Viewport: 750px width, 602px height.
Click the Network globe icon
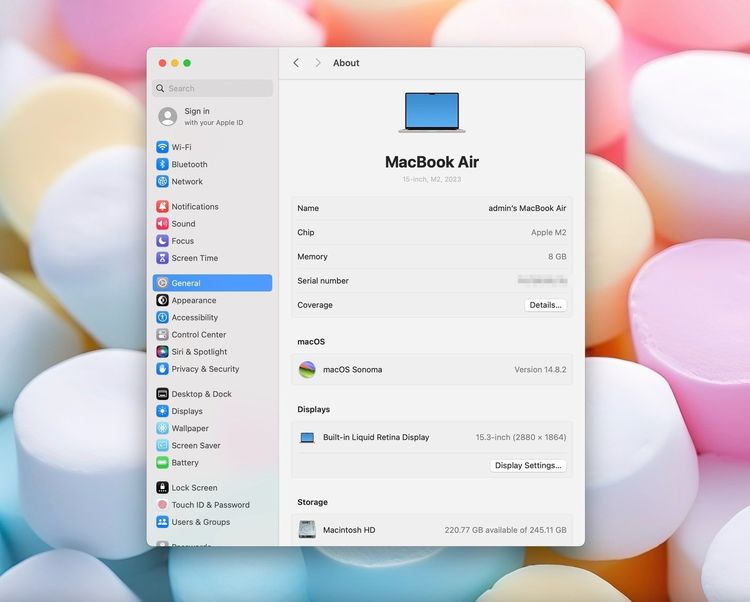point(162,181)
